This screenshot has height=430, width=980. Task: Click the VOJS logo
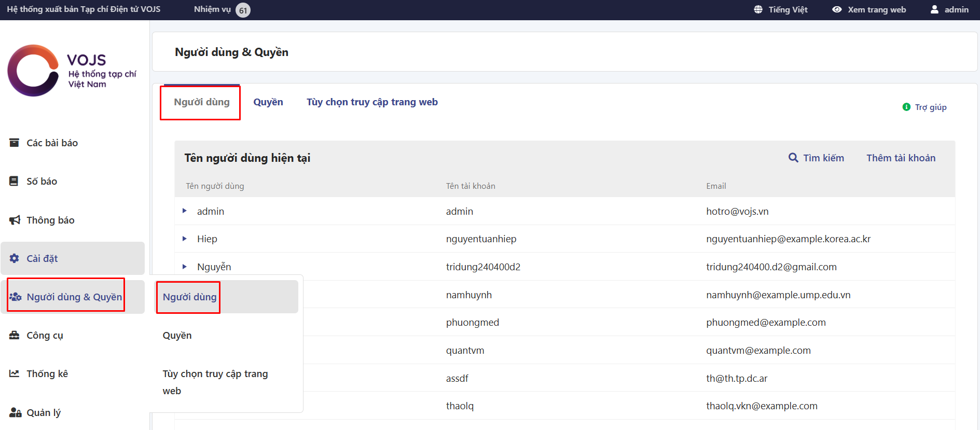pyautogui.click(x=72, y=71)
